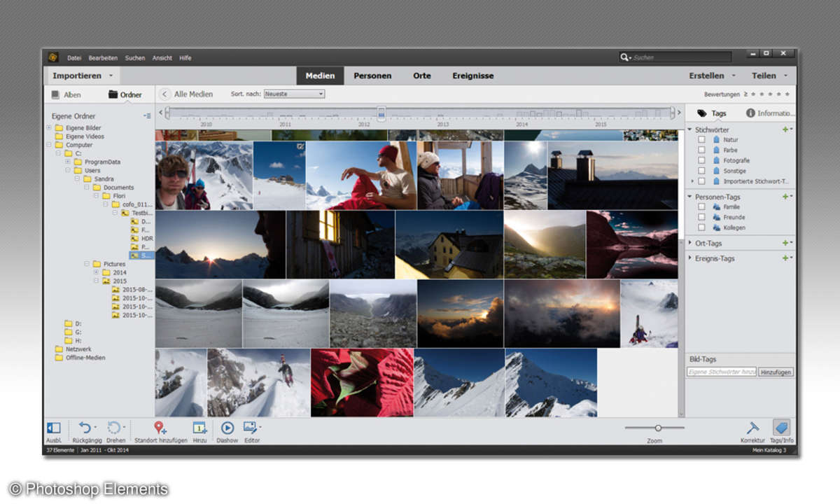The height and width of the screenshot is (504, 840).
Task: Check the Kollegen people tag checkbox
Action: pyautogui.click(x=701, y=227)
